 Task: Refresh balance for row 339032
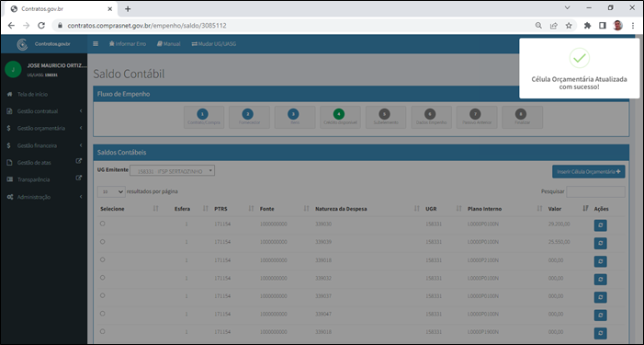point(601,279)
